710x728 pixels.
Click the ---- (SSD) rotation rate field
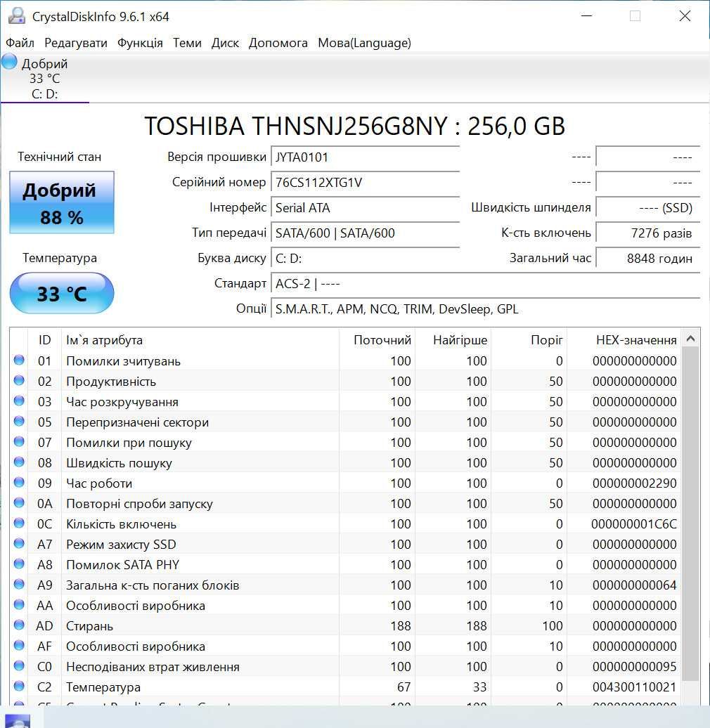coord(647,207)
